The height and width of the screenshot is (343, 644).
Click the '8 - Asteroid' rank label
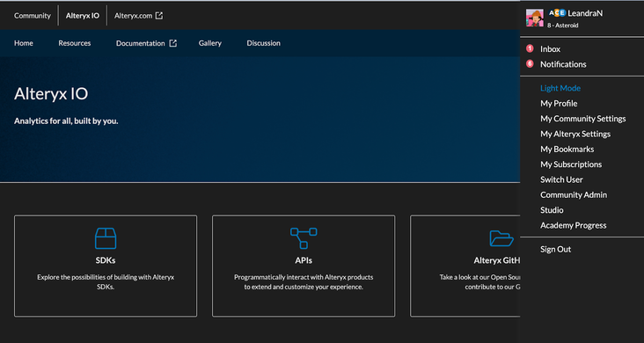563,25
